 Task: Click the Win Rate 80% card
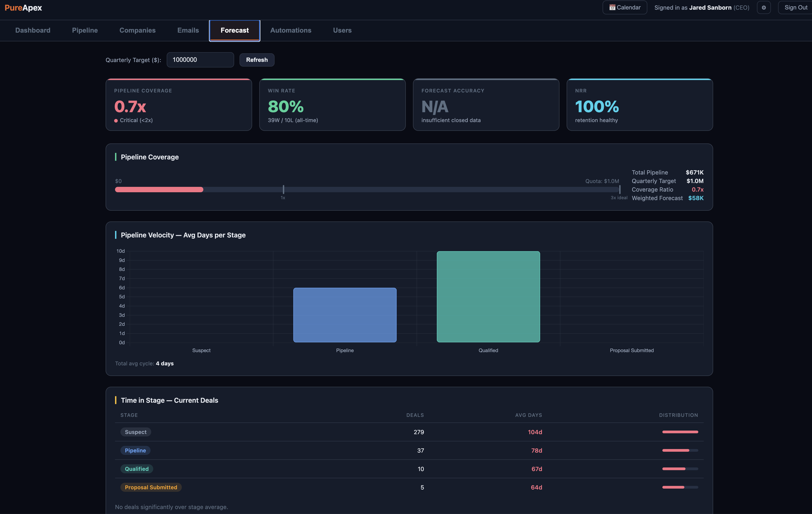(x=332, y=105)
